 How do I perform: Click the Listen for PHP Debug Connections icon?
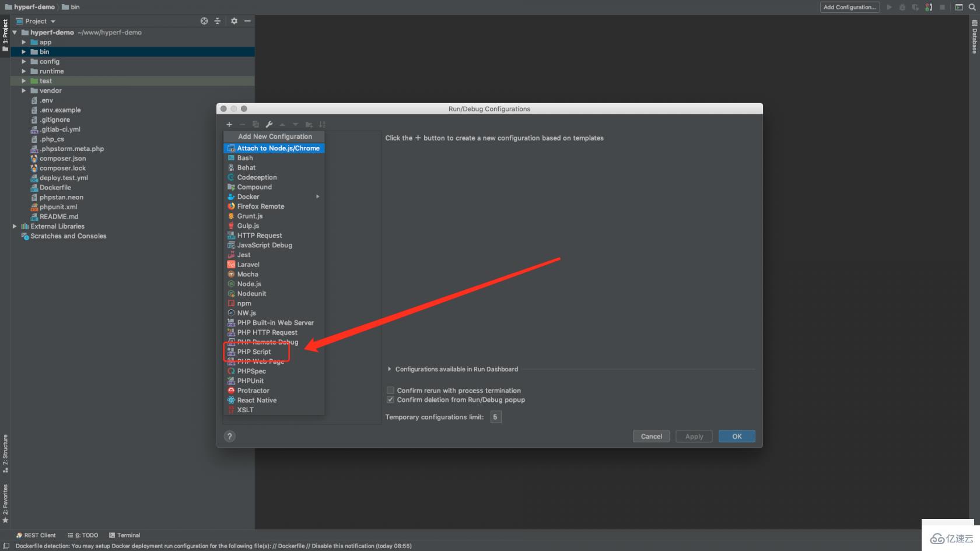click(929, 7)
